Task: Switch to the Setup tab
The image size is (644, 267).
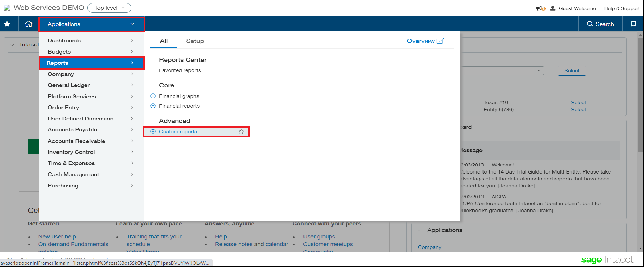Action: pos(195,41)
